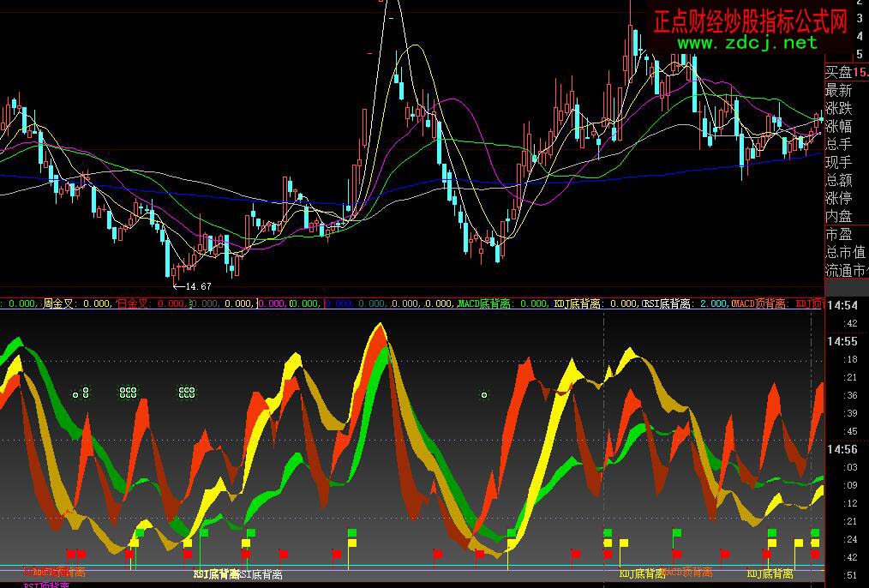Click the red 日金叉 indicator label
This screenshot has height=588, width=869.
coord(133,303)
